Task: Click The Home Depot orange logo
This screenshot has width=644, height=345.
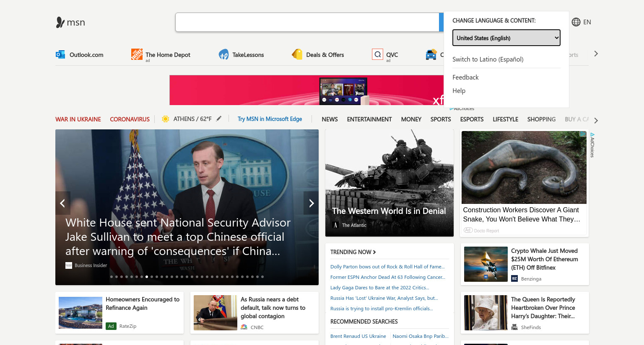Action: (137, 54)
